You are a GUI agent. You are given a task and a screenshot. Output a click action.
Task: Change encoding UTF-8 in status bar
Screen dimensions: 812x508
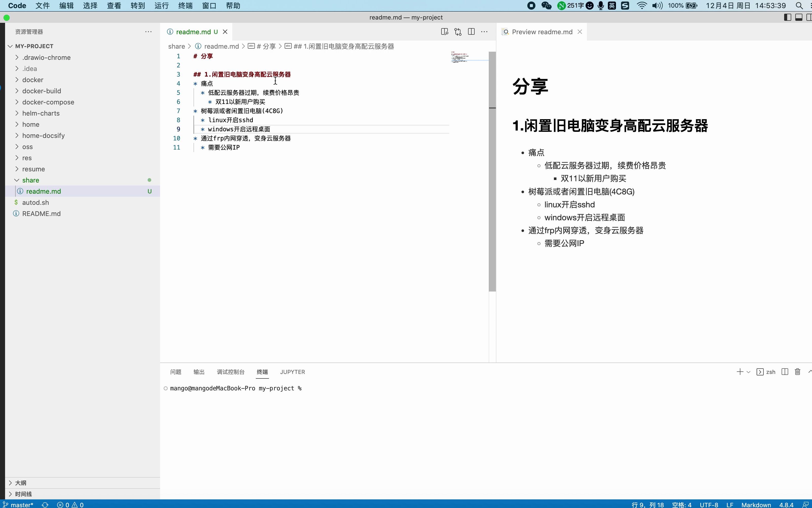coord(709,505)
